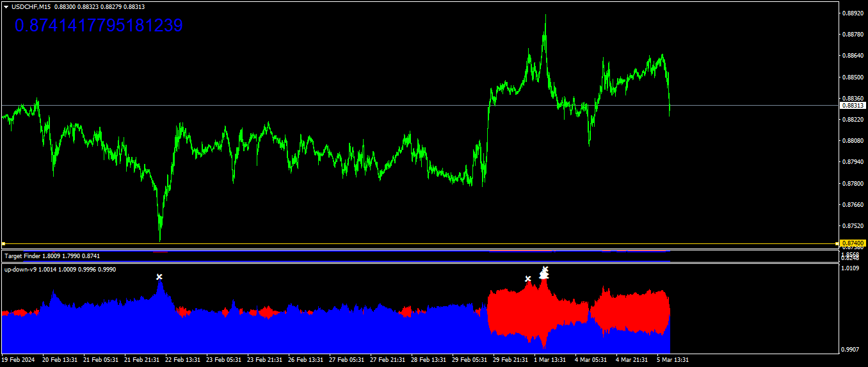This screenshot has width=868, height=367.
Task: Select the right yellow handle of the horizontal line
Action: pyautogui.click(x=837, y=243)
